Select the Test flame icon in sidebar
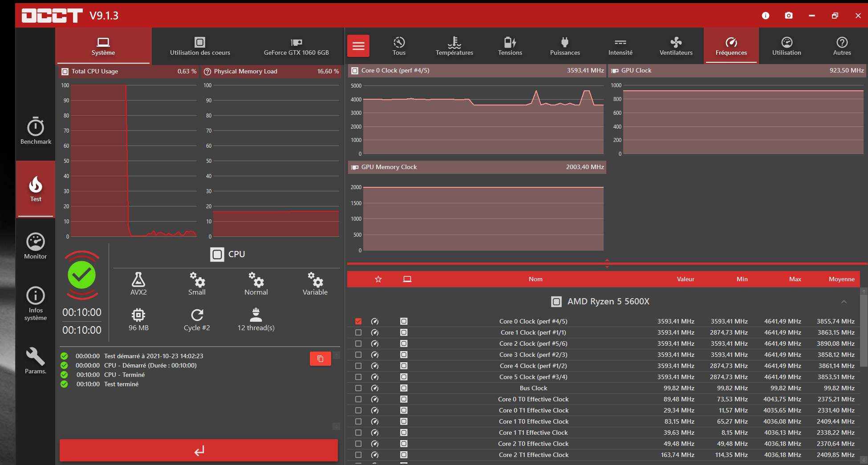Screen dimensions: 868x465 (x=36, y=189)
